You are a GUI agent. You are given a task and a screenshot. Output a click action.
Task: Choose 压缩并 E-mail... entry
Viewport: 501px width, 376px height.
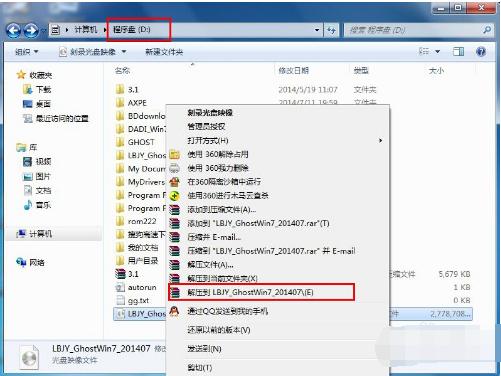click(214, 237)
